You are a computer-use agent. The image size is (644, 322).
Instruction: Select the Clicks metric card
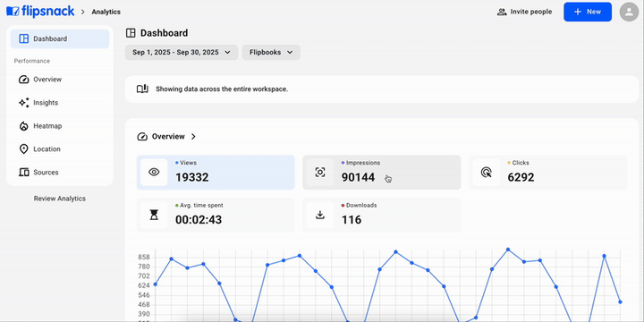click(x=548, y=173)
